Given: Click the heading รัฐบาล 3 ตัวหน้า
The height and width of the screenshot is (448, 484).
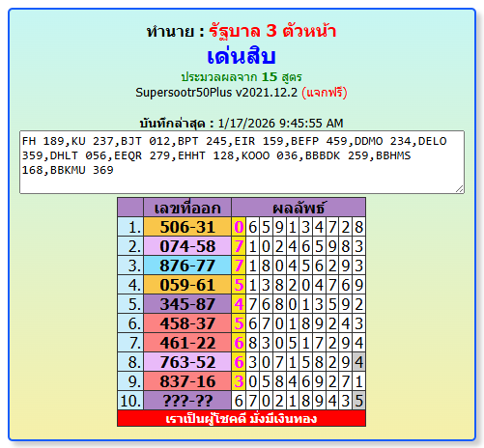Looking at the screenshot, I should pyautogui.click(x=272, y=31).
